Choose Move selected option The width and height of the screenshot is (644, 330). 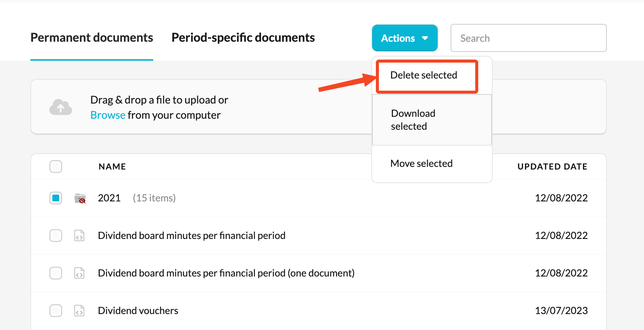[421, 163]
